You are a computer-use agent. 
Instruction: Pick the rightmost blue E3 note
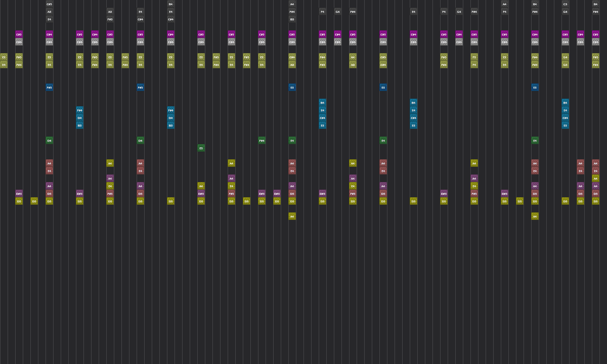click(x=565, y=125)
